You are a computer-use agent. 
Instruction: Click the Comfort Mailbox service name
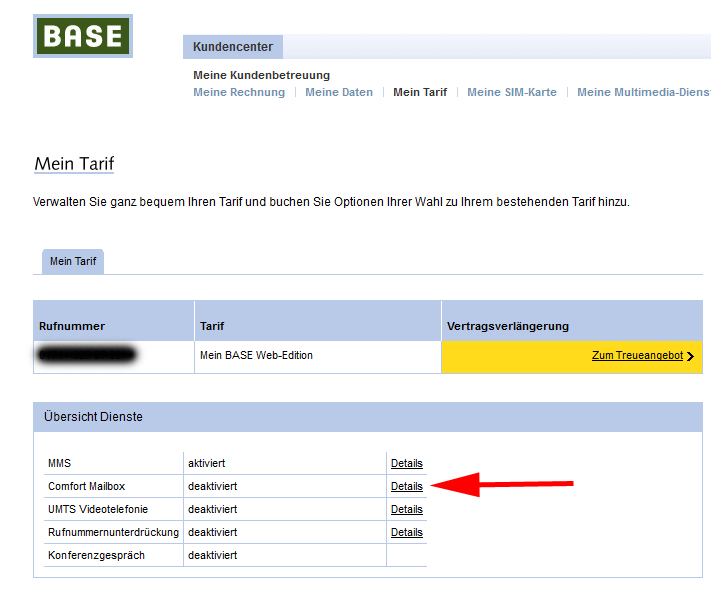click(x=86, y=487)
